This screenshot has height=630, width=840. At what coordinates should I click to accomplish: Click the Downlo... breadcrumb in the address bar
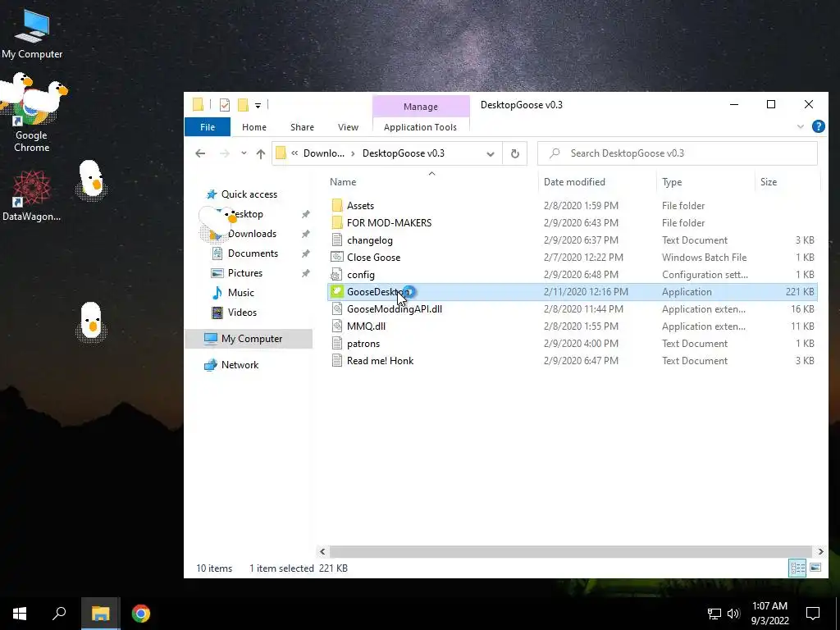pyautogui.click(x=324, y=153)
